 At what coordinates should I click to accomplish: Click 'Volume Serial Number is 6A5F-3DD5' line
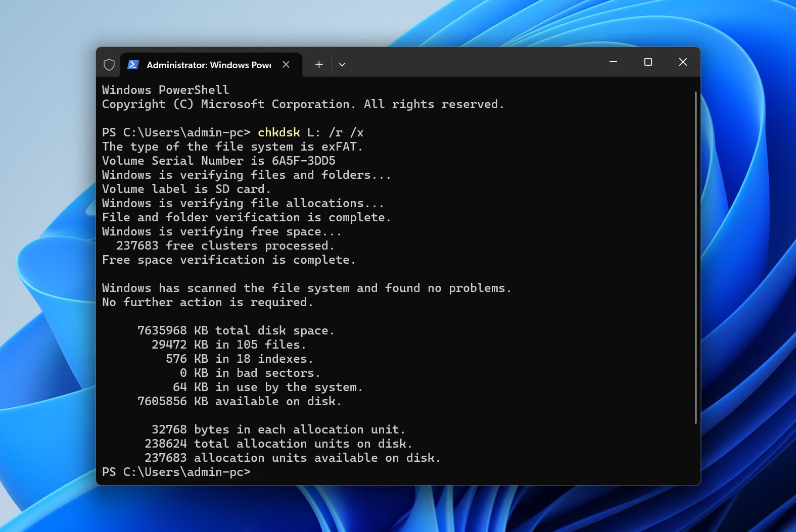pos(219,161)
